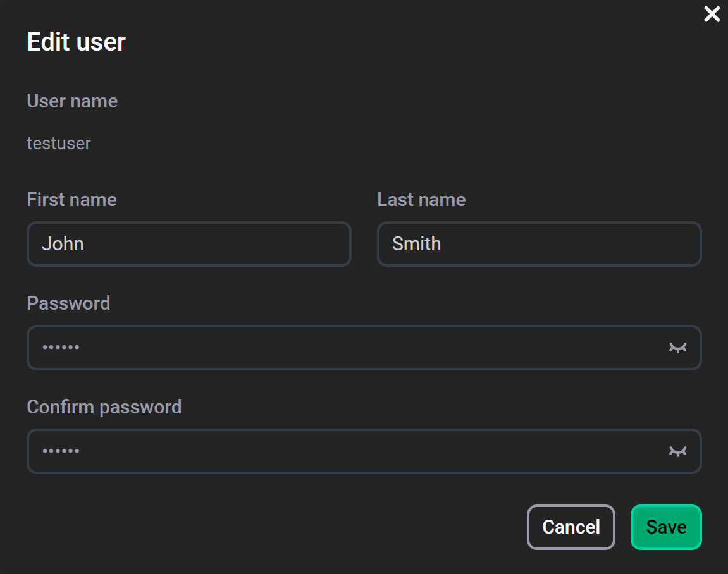Focus the Last name field showing Smith
Image resolution: width=728 pixels, height=574 pixels.
(x=539, y=244)
